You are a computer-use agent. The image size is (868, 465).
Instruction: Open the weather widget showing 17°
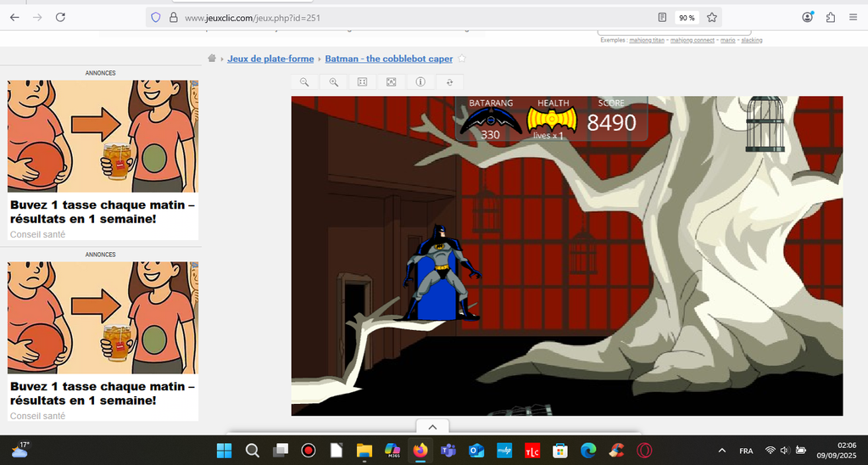point(20,450)
